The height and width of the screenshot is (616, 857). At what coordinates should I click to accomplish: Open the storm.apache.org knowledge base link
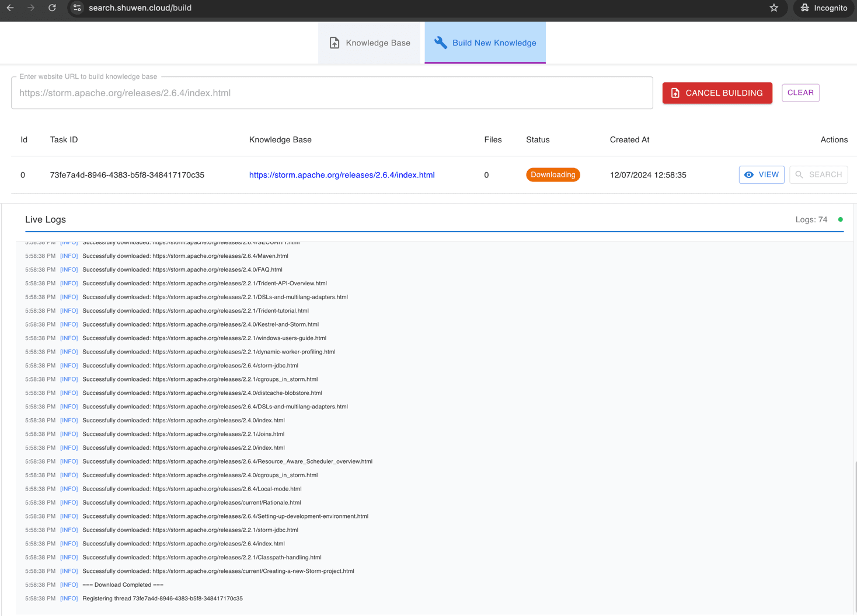[342, 175]
